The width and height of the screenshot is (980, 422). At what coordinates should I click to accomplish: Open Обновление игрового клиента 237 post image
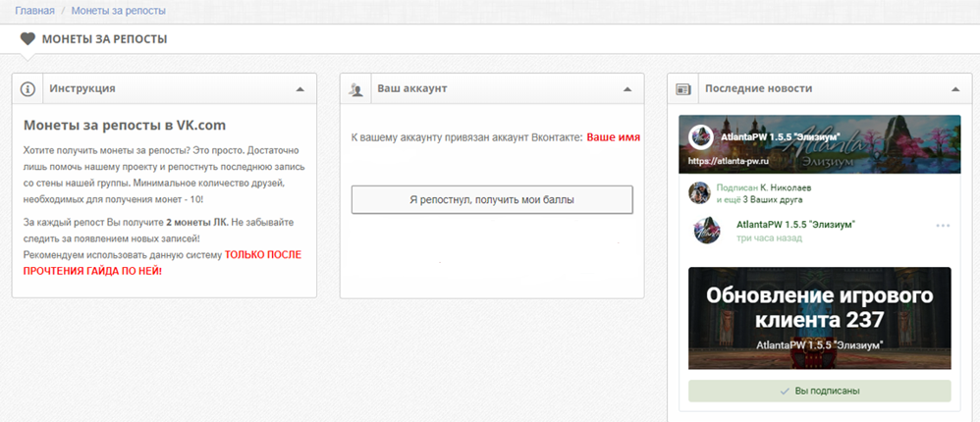[819, 318]
